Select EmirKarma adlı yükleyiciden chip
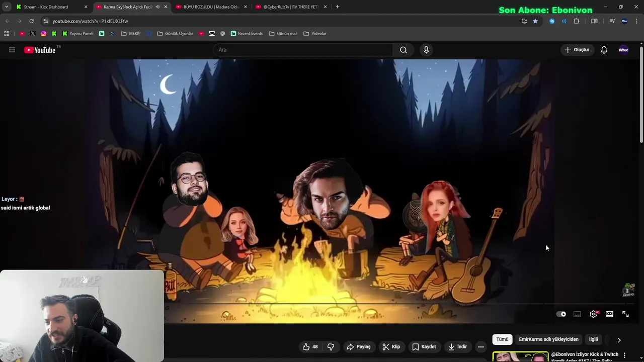The height and width of the screenshot is (362, 644). pyautogui.click(x=548, y=339)
